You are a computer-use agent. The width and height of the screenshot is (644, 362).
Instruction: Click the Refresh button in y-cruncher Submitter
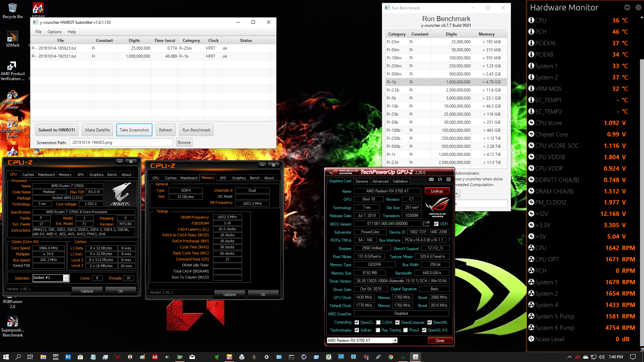point(166,130)
